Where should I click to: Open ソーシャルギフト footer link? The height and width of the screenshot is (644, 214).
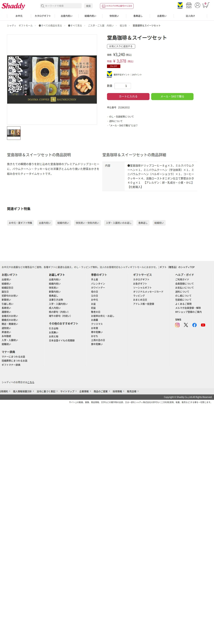tap(142, 288)
